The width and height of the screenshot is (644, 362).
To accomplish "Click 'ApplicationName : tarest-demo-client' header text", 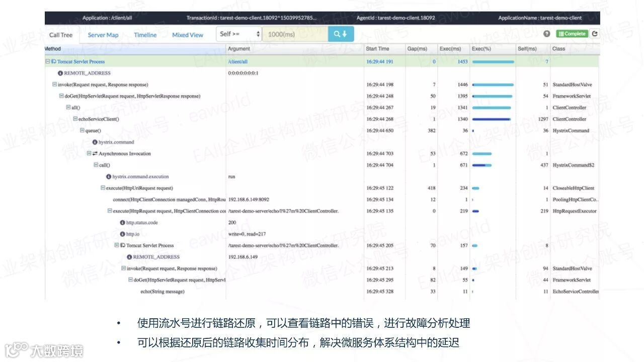I will click(540, 18).
